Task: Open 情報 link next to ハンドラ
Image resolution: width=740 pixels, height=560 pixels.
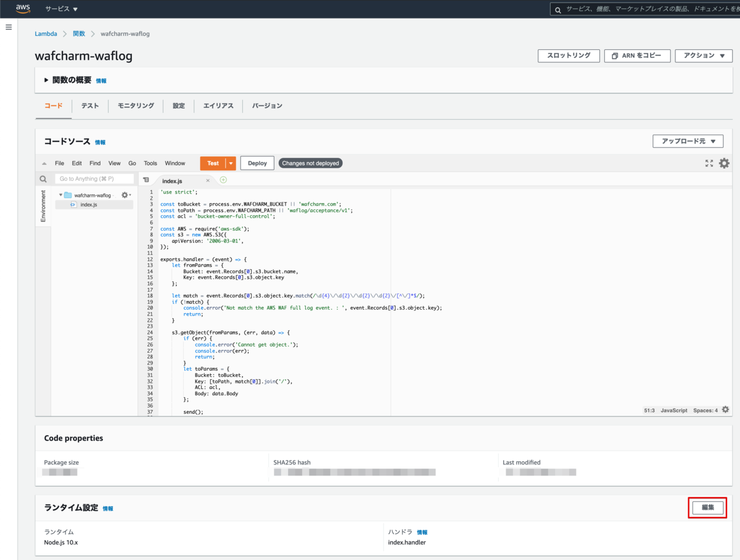Action: pyautogui.click(x=422, y=532)
